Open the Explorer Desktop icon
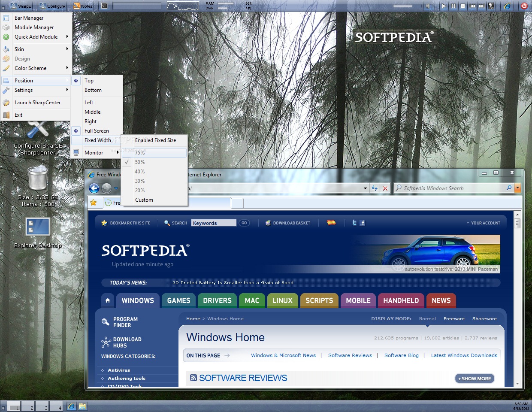The height and width of the screenshot is (412, 532). point(38,227)
